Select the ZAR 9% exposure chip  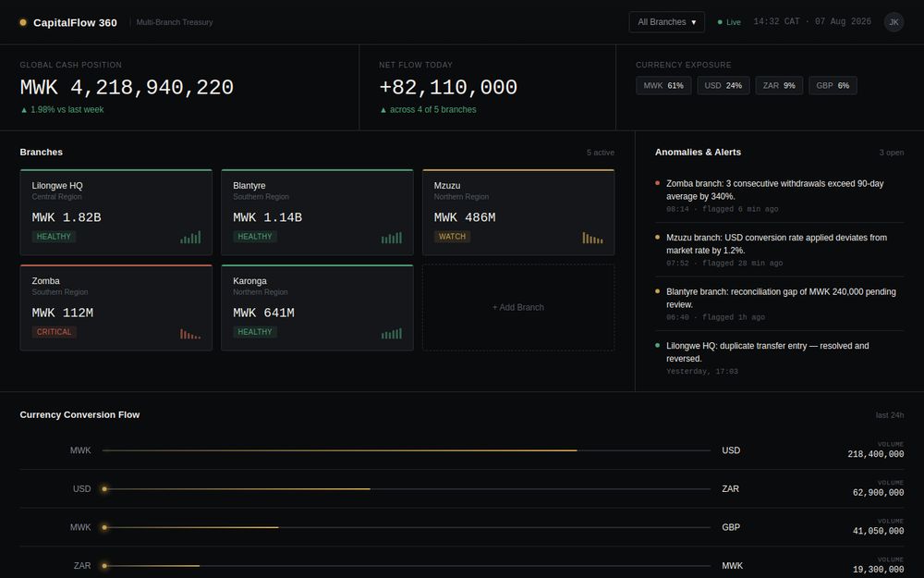[779, 85]
